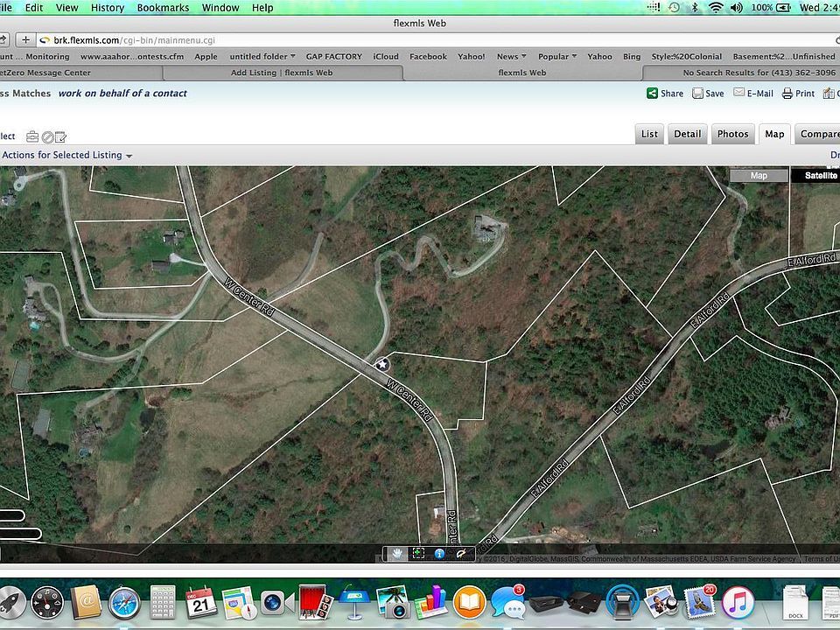Switch map to Satellite view
Image resolution: width=840 pixels, height=630 pixels.
818,176
